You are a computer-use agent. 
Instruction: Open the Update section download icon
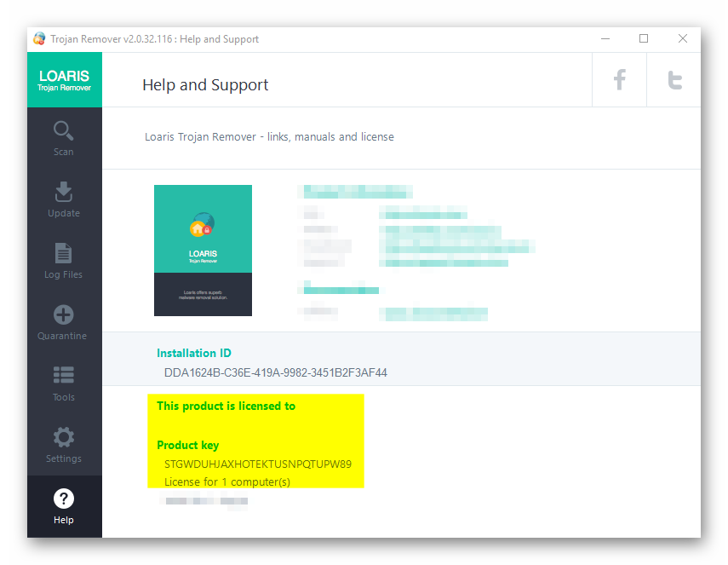pyautogui.click(x=64, y=192)
